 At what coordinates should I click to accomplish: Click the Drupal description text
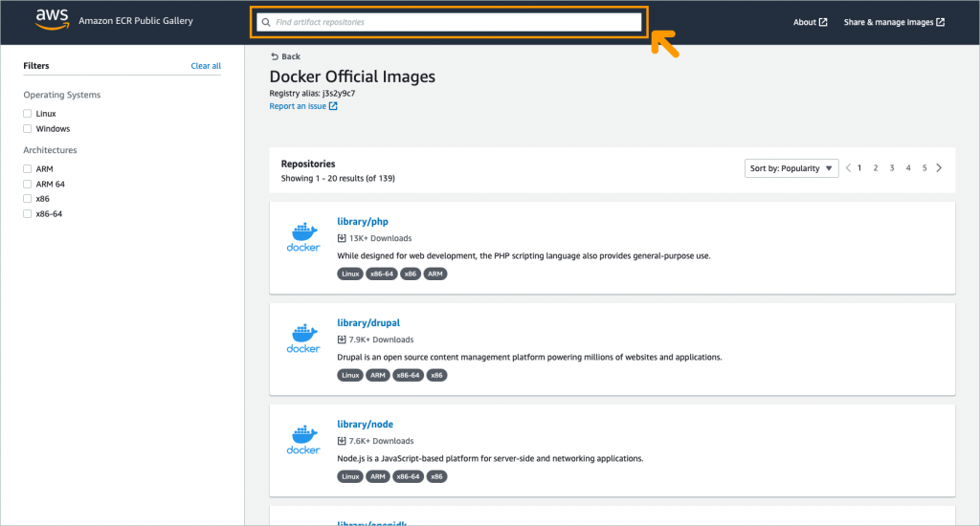[529, 357]
